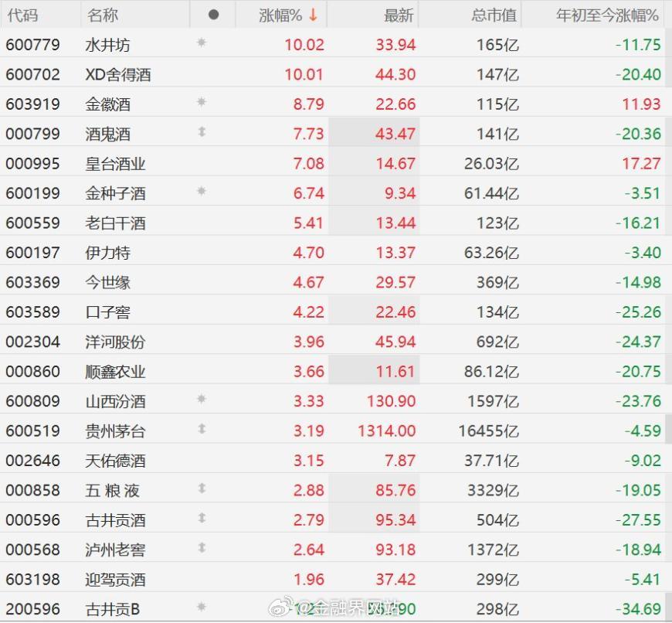Screen dimensions: 672x623
Task: Open stock name 洋河股份
Action: (x=115, y=342)
